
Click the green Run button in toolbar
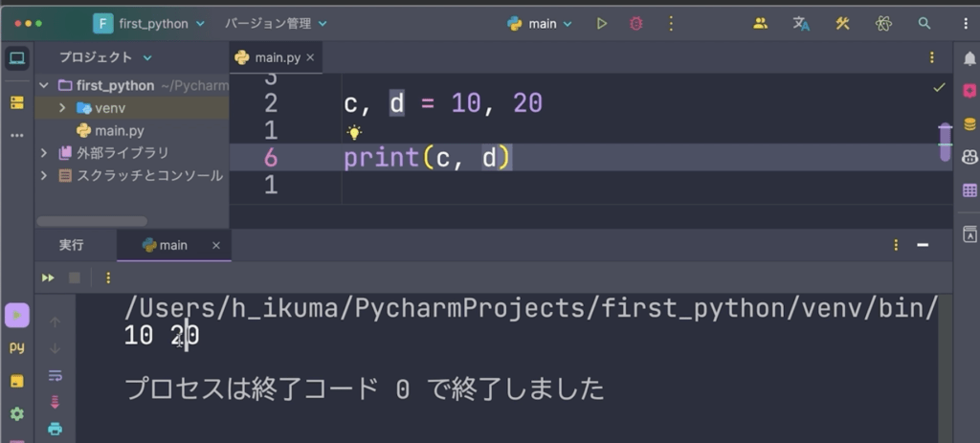[602, 23]
